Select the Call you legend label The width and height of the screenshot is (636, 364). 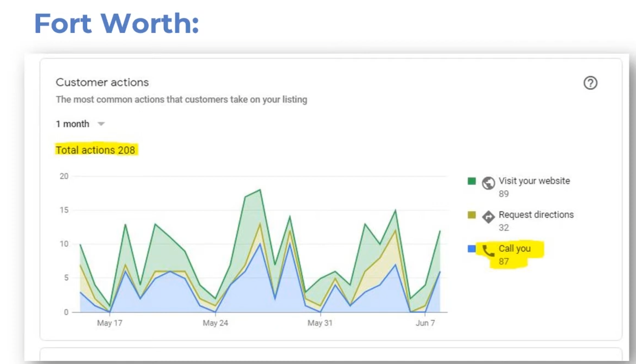[514, 248]
